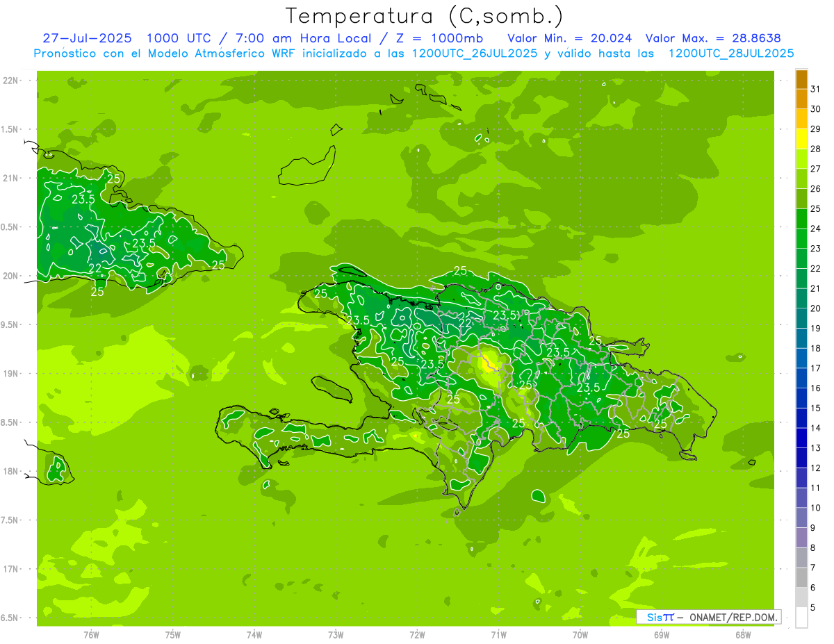Click the legend value "10"
834x644 pixels.
coord(816,508)
